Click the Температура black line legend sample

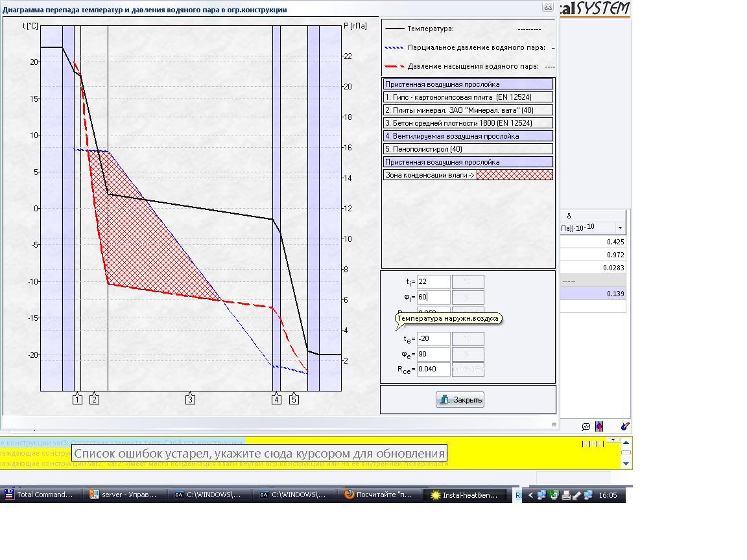click(394, 29)
